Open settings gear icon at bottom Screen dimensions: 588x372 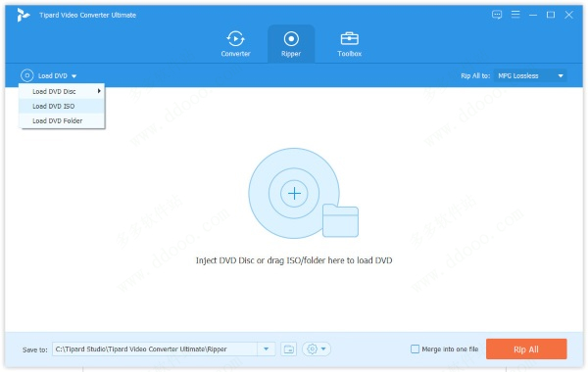[316, 349]
